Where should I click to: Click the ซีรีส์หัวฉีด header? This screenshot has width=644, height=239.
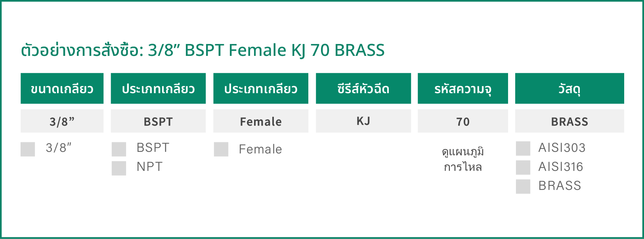coord(363,88)
